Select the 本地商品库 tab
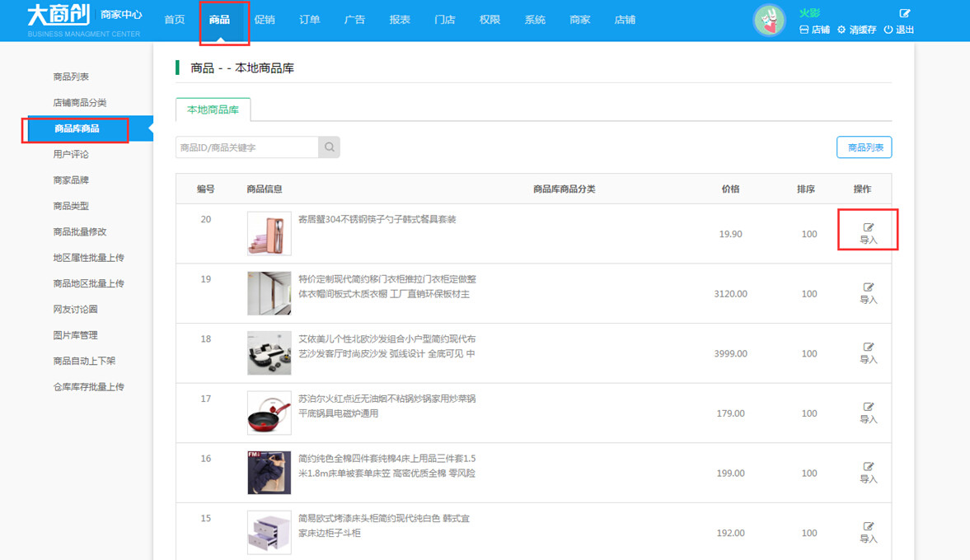 point(213,110)
